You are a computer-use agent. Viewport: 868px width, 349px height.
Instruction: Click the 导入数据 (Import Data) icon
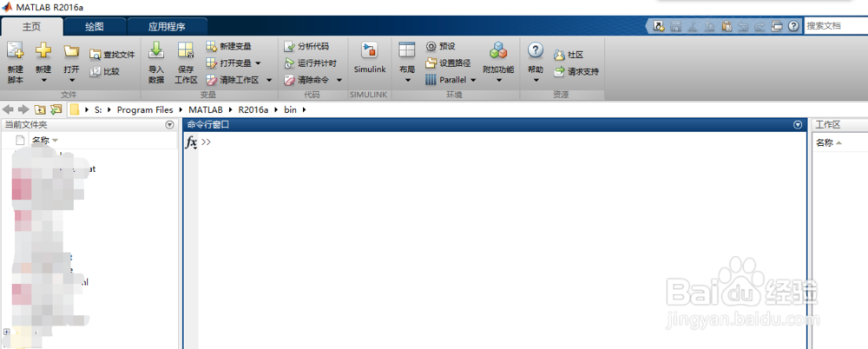[156, 51]
